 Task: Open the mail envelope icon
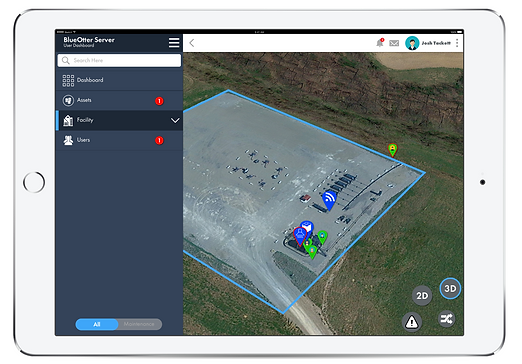coord(394,43)
